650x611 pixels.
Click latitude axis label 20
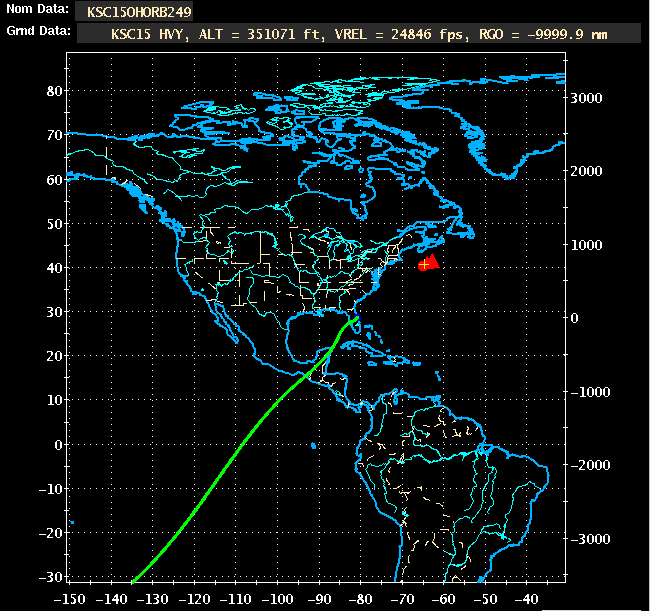[54, 356]
